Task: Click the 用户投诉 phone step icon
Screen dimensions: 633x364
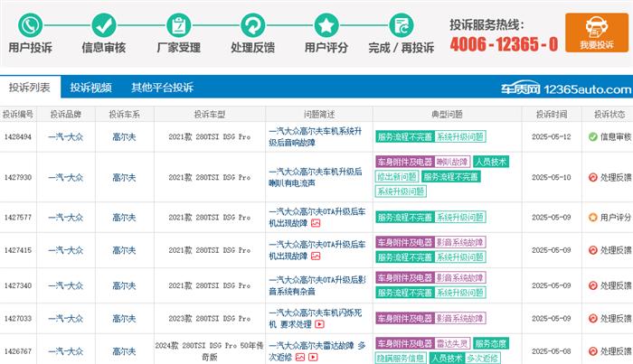Action: [30, 25]
